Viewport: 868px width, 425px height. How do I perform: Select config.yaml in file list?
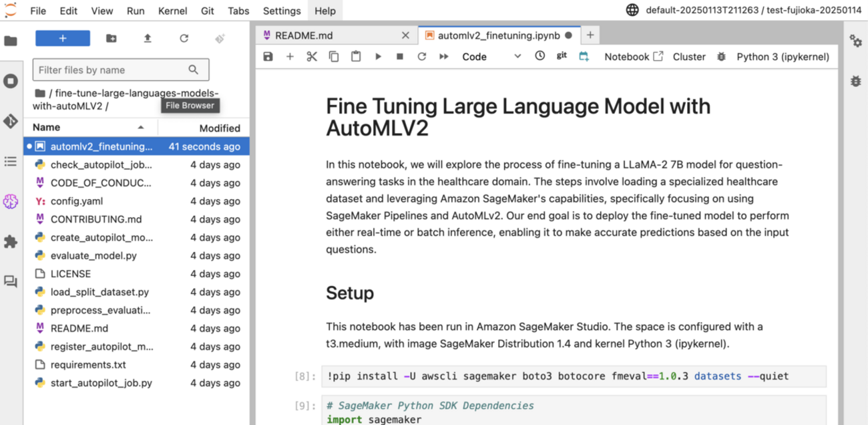[137, 200]
